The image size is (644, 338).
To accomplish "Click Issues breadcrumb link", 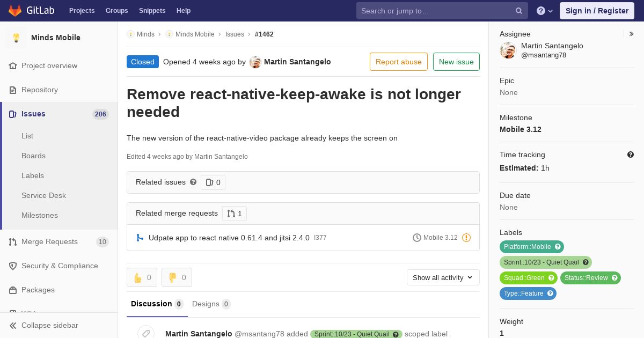I will (235, 34).
